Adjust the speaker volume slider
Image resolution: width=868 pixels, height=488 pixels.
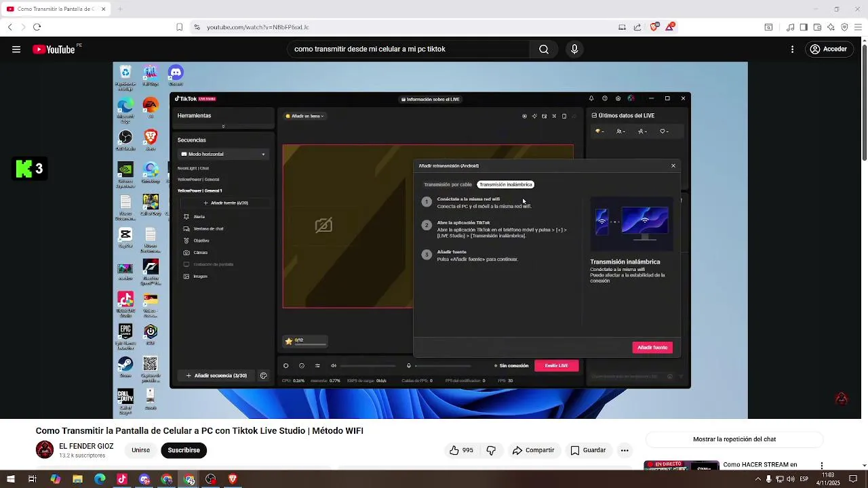(368, 366)
